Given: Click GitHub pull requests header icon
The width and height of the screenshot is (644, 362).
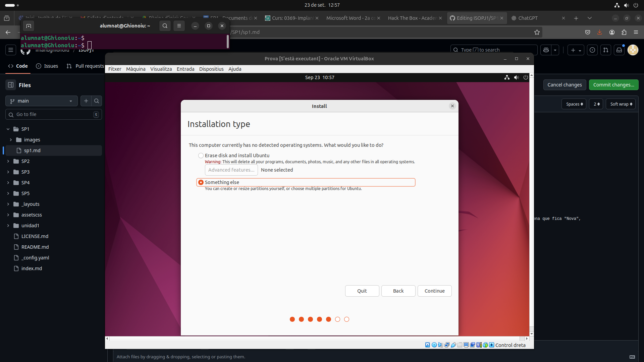Looking at the screenshot, I should 605,50.
